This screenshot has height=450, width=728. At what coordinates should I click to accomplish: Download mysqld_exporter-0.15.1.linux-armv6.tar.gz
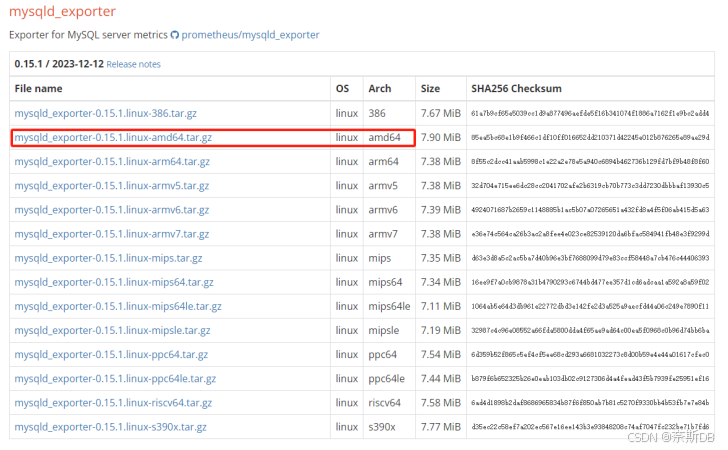tap(111, 210)
